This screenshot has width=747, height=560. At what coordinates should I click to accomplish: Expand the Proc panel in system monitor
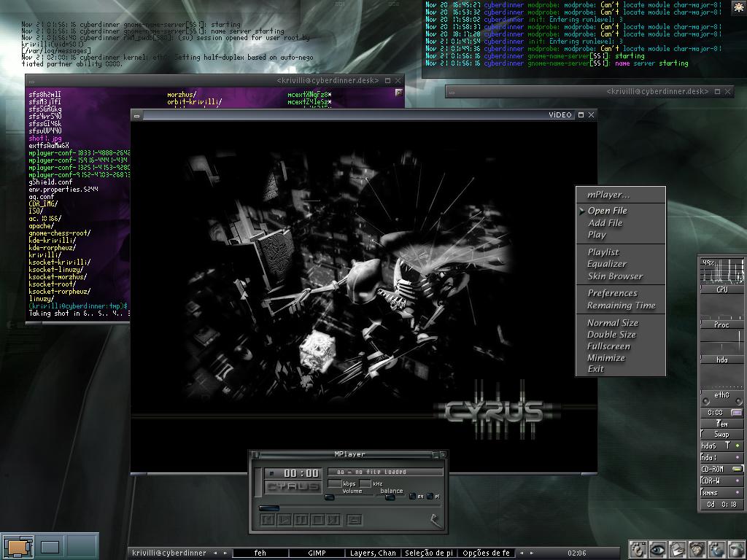[x=721, y=324]
